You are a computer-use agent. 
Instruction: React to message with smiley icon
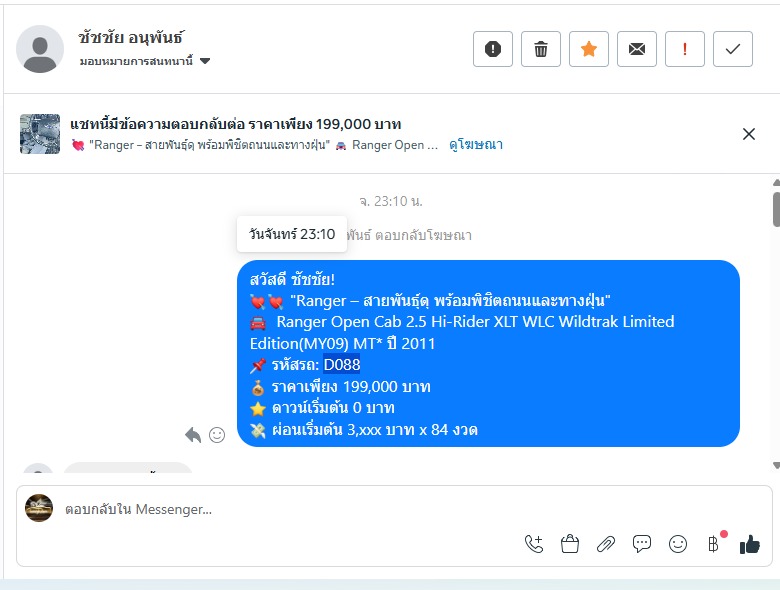(217, 435)
